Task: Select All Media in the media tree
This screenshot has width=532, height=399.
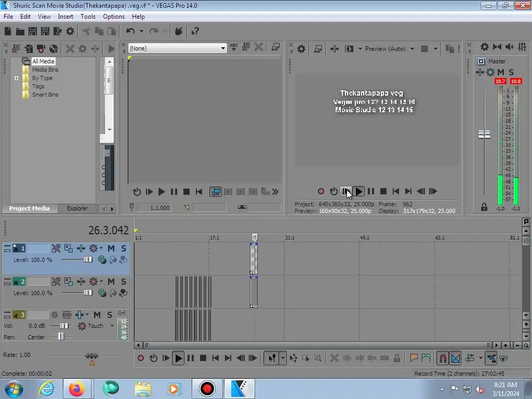Action: pyautogui.click(x=43, y=61)
